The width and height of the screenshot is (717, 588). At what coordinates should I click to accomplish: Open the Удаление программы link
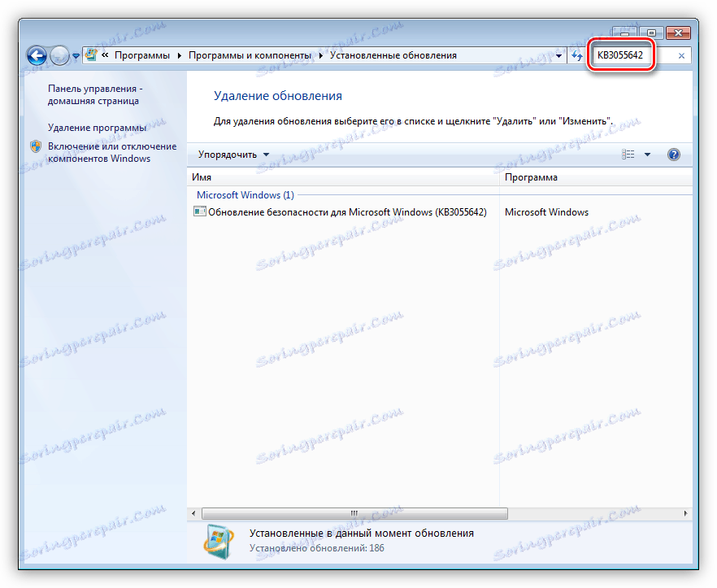(x=97, y=128)
